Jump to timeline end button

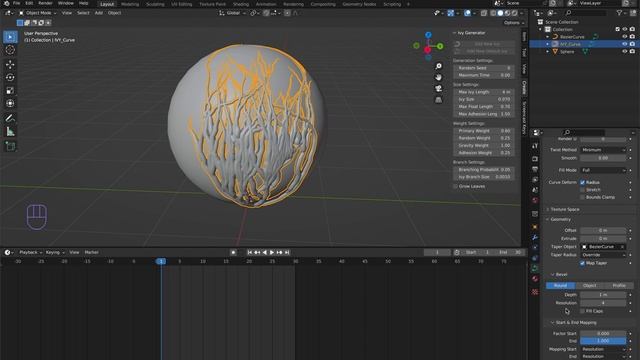[287, 253]
